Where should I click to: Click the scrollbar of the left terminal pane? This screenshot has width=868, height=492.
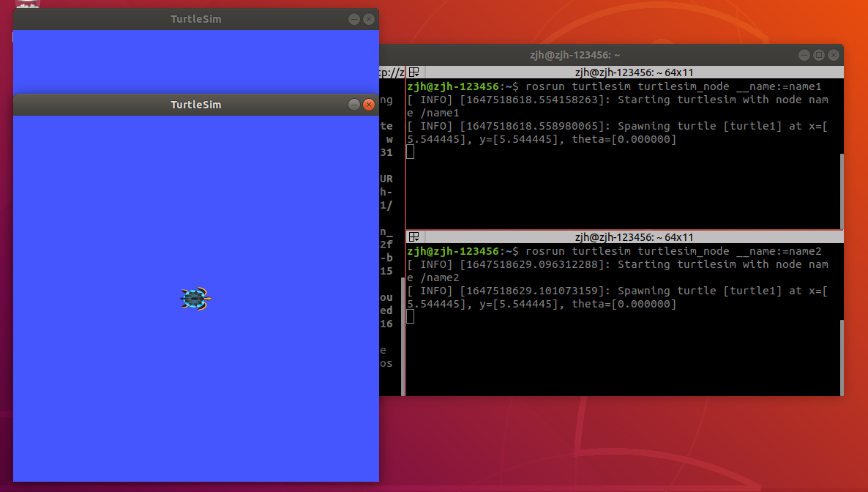coord(403,335)
